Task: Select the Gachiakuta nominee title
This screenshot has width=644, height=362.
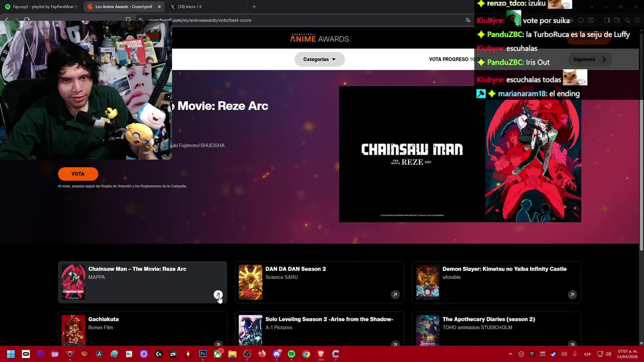Action: tap(104, 319)
